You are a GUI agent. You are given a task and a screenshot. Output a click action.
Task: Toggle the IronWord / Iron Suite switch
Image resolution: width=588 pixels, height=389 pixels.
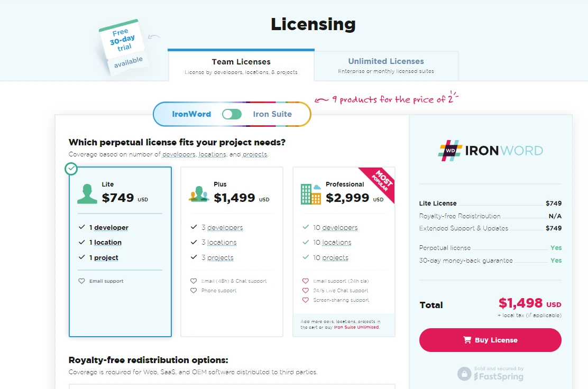click(232, 114)
